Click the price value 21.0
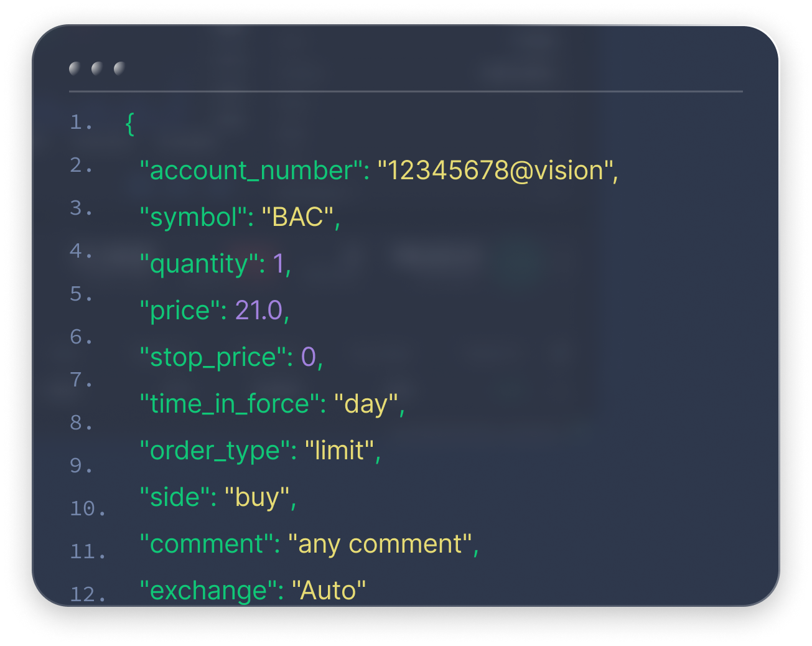812x646 pixels. (259, 311)
